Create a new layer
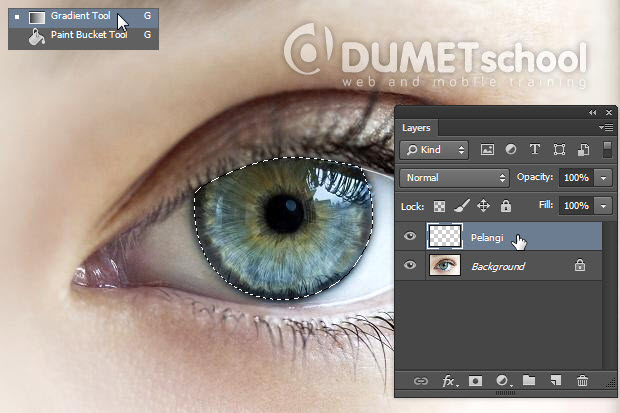The width and height of the screenshot is (620, 413). coord(556,381)
